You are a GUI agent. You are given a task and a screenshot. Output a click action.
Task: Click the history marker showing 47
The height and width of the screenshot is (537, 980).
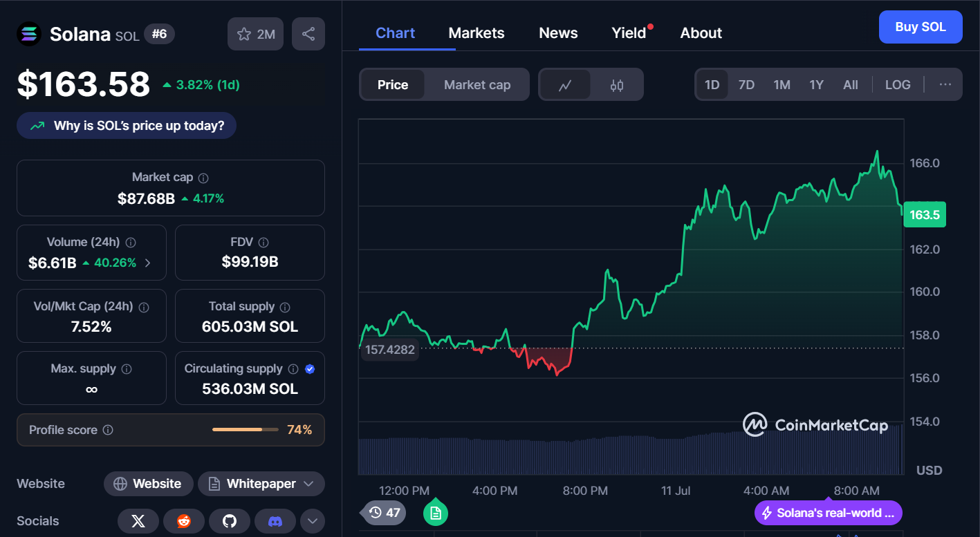coord(385,513)
